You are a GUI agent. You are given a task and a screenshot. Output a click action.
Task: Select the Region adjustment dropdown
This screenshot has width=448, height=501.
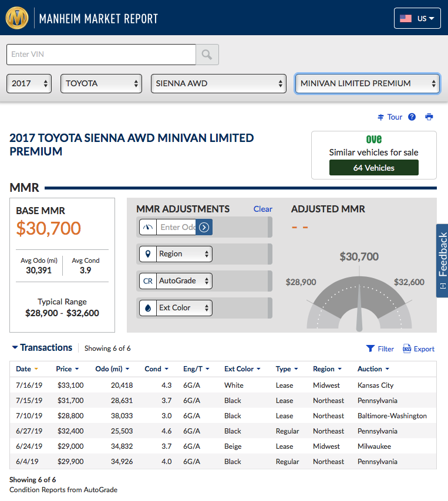click(x=176, y=254)
